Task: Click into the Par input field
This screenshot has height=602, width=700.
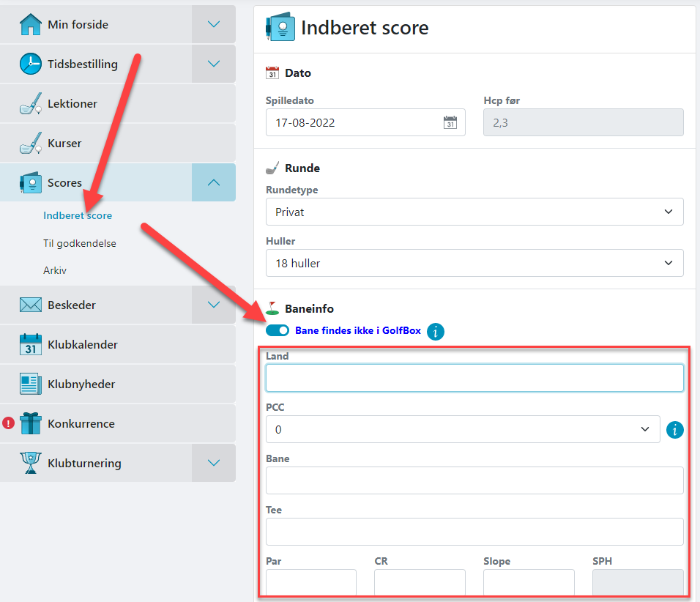Action: click(311, 582)
